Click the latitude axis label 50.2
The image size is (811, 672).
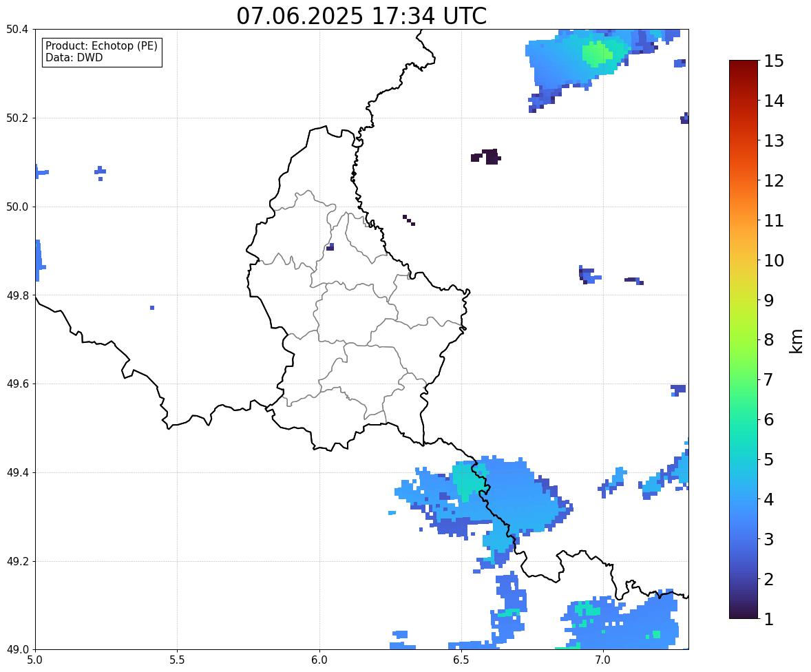tap(17, 118)
